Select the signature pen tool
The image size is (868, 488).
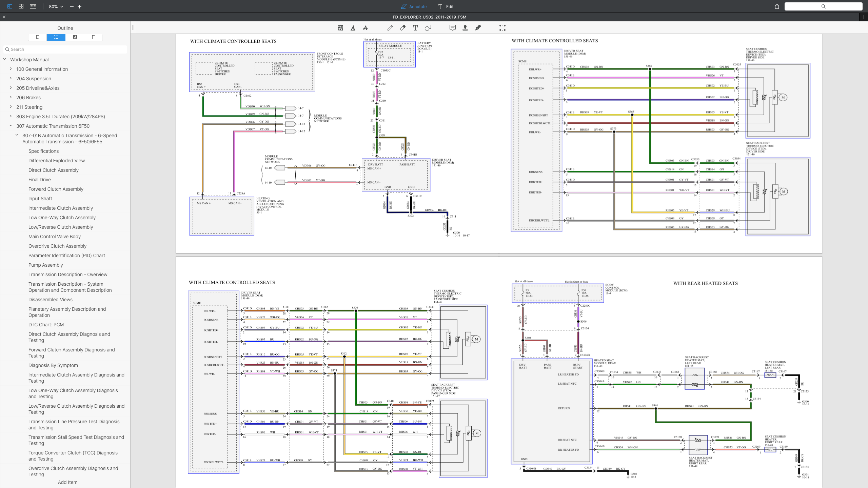tap(478, 28)
